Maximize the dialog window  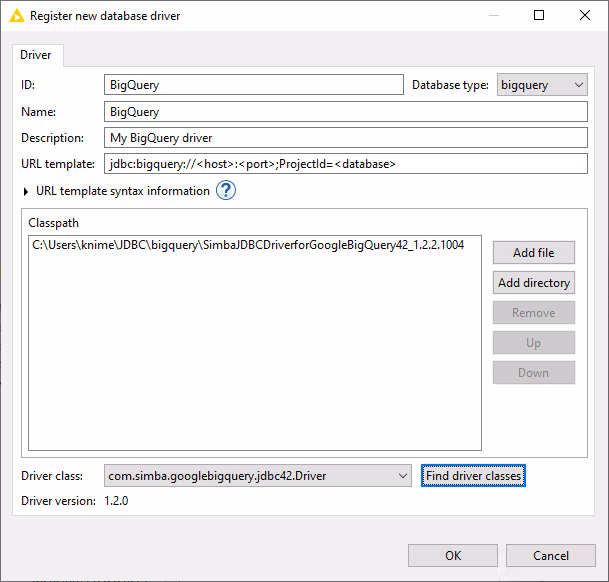(539, 16)
